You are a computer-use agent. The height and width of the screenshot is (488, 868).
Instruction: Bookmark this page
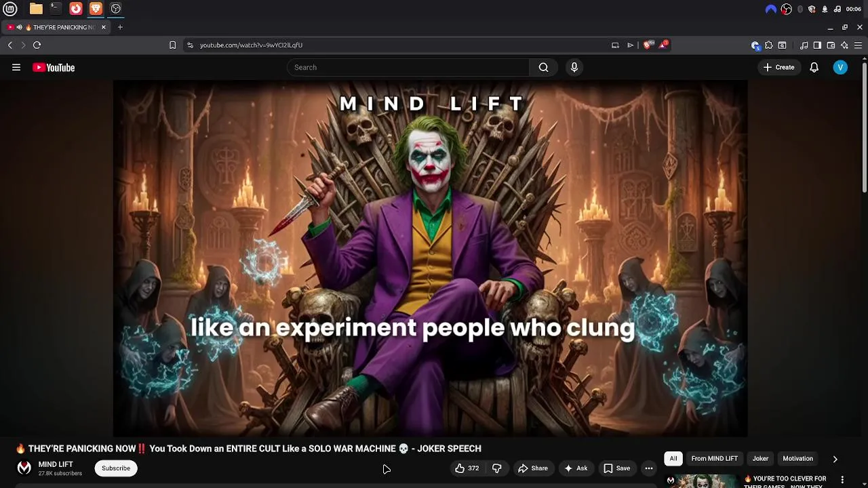point(172,45)
